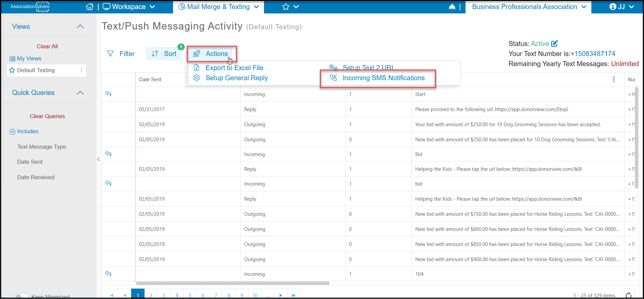Viewport: 644px width, 299px height.
Task: Click Clear All link
Action: [47, 46]
